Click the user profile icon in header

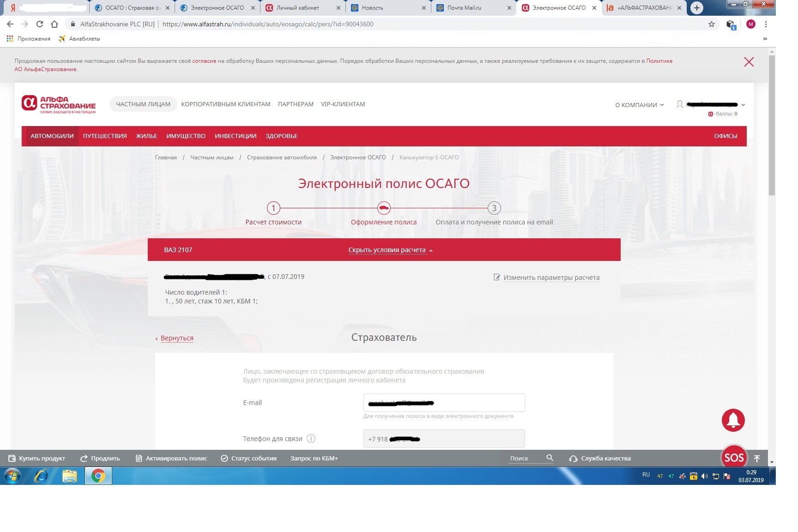click(x=679, y=104)
